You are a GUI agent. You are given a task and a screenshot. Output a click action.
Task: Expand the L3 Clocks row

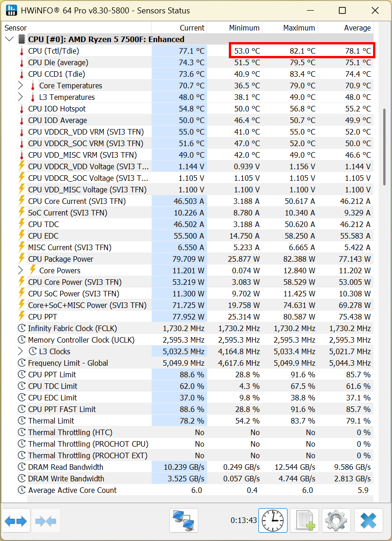point(20,351)
